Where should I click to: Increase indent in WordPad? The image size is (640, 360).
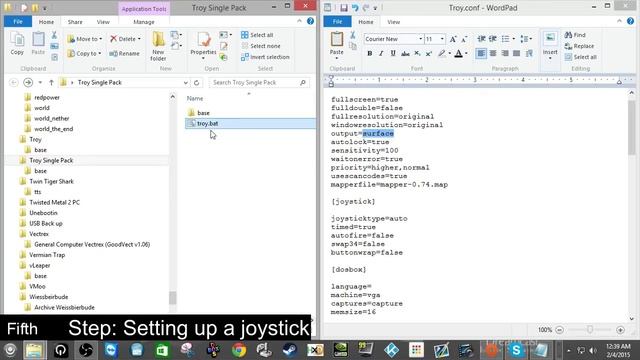coord(493,39)
